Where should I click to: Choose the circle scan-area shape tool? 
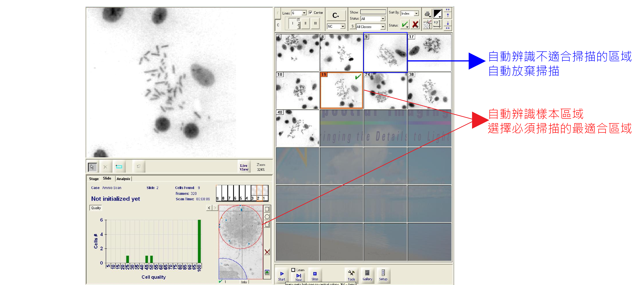point(267,217)
